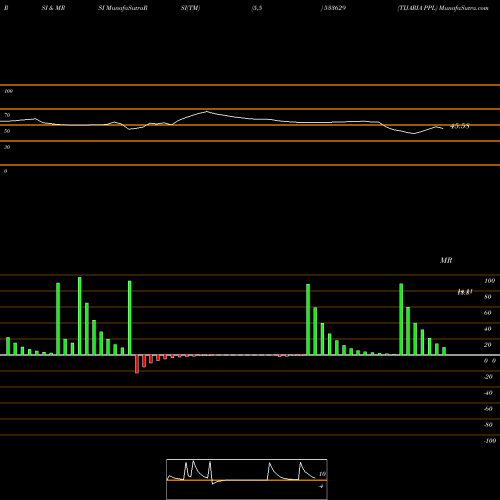Viewport: 500px width, 500px height.
Task: Click the (TIJARIA PPL) MunafaSutra.com header text
Action: pyautogui.click(x=443, y=8)
